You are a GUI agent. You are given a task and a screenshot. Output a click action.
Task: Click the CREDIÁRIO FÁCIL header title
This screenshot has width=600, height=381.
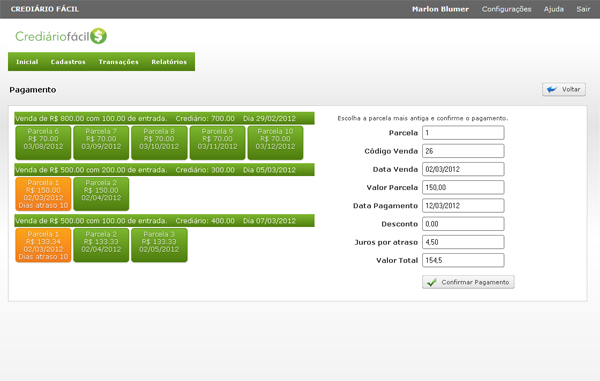click(x=45, y=9)
